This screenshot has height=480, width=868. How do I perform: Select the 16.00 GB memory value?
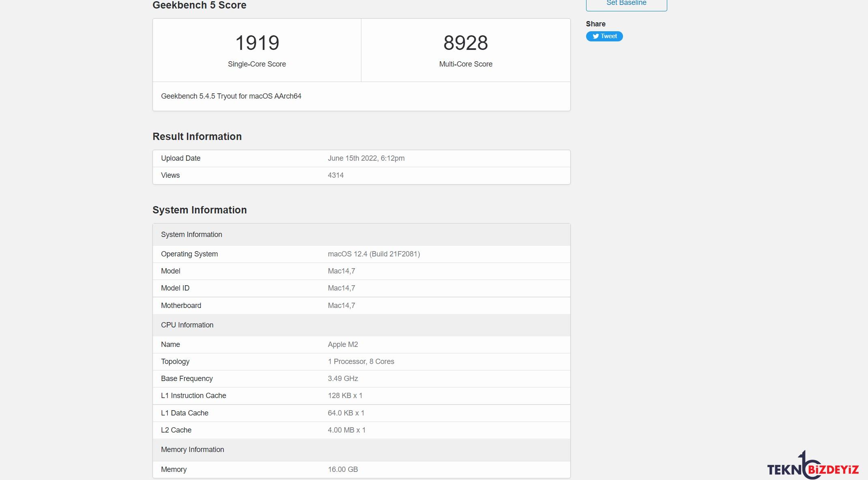click(x=343, y=469)
